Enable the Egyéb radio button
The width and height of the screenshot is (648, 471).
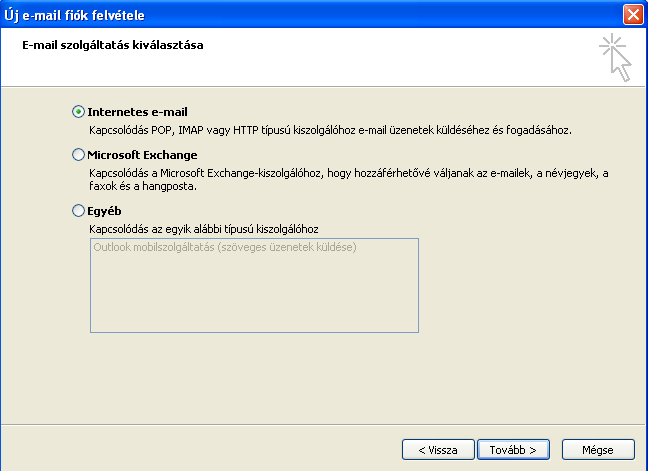tap(78, 211)
